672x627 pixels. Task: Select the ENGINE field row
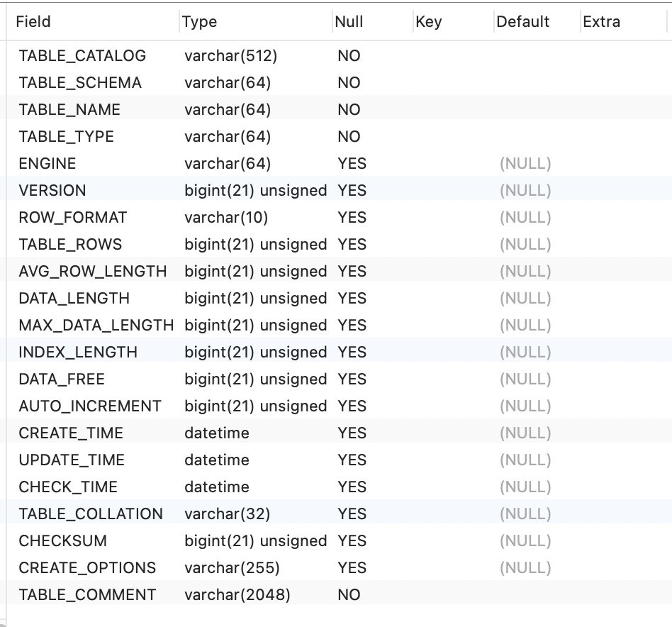coord(337,163)
